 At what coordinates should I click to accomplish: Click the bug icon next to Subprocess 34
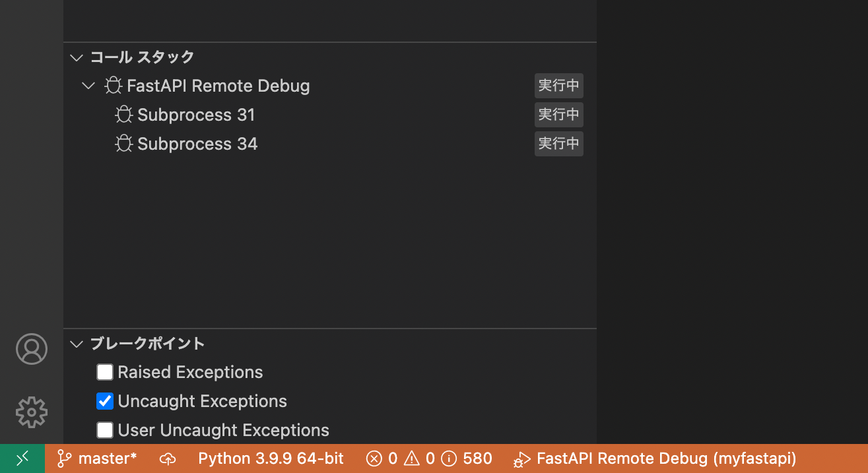pos(124,143)
